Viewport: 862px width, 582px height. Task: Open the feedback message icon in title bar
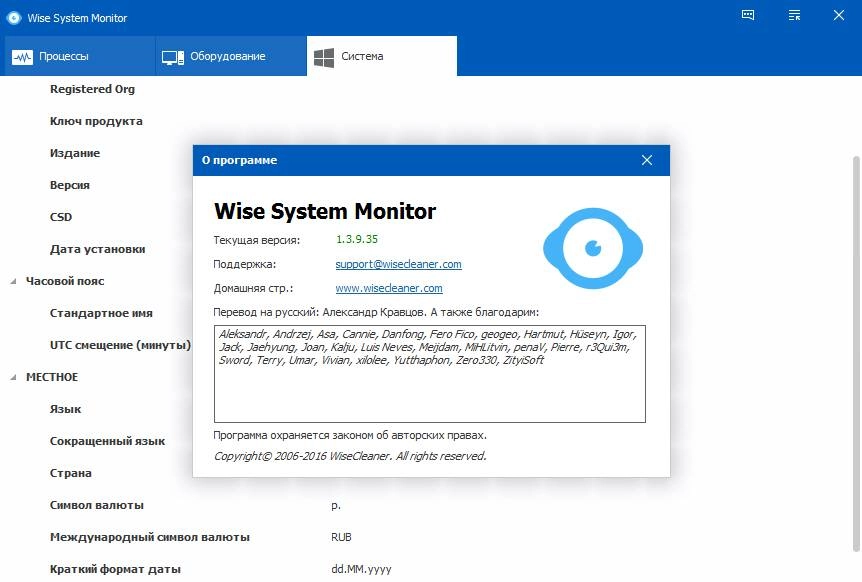click(748, 15)
